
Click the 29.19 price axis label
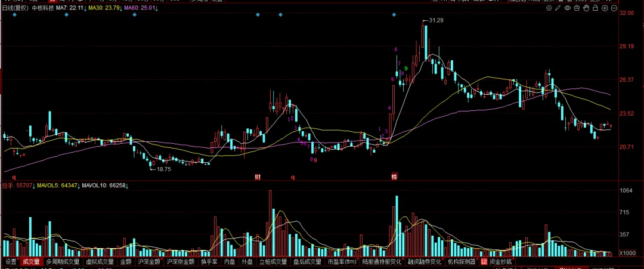pos(626,47)
